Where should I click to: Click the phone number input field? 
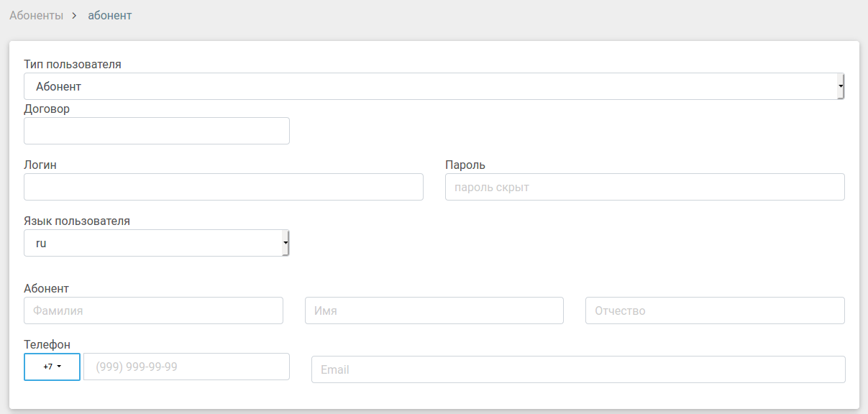pyautogui.click(x=186, y=367)
